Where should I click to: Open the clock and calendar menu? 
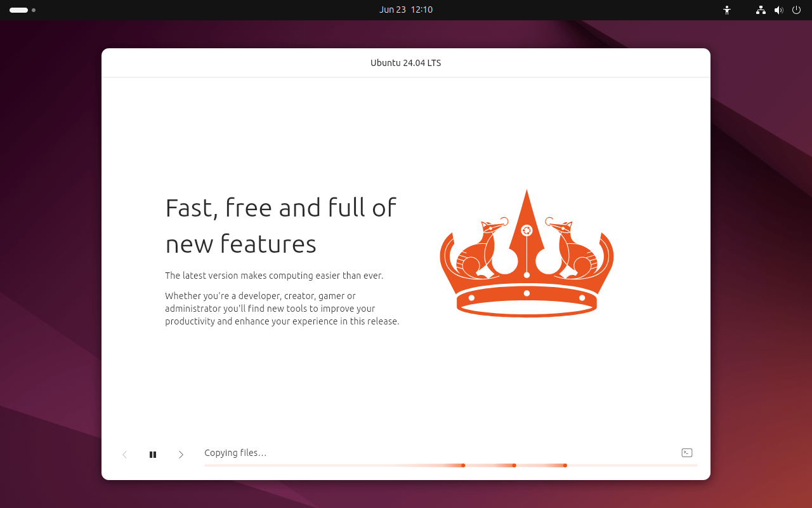click(405, 10)
